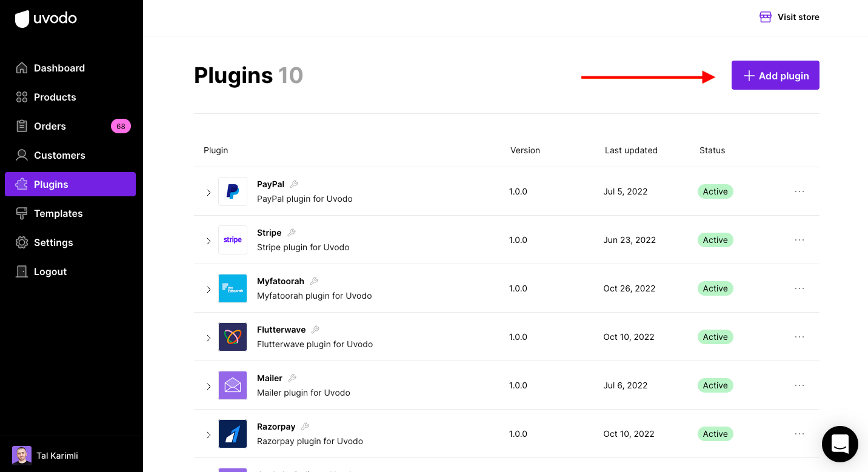
Task: Go to Dashboard in the sidebar
Action: [70, 68]
